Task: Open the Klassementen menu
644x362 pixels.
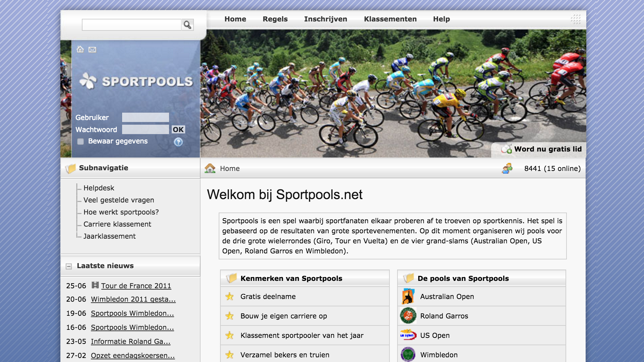Action: (390, 19)
